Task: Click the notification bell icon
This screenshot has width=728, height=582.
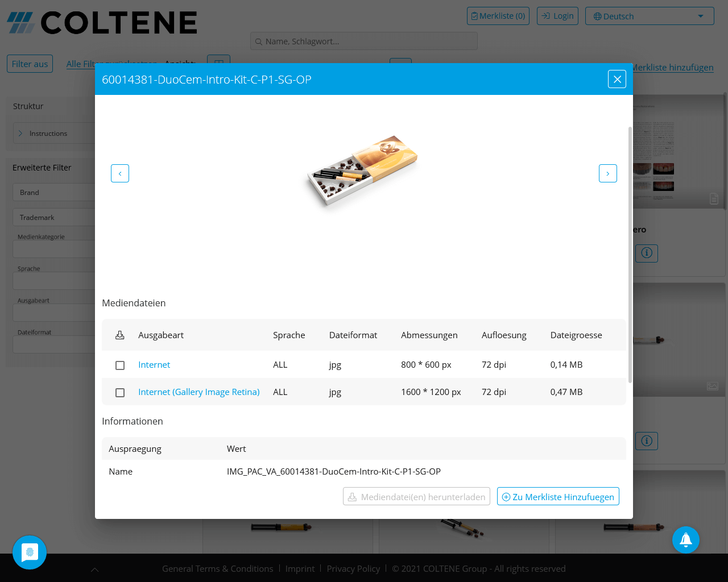Action: point(686,540)
